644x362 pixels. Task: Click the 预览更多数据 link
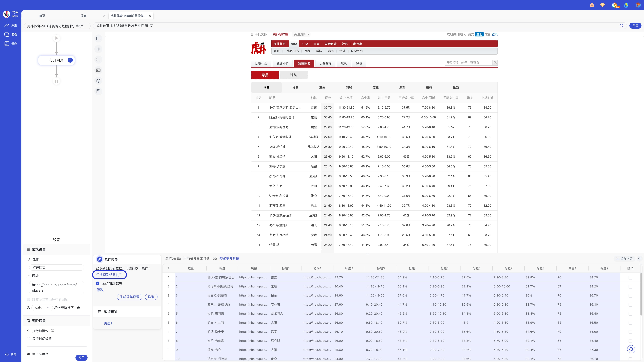229,259
